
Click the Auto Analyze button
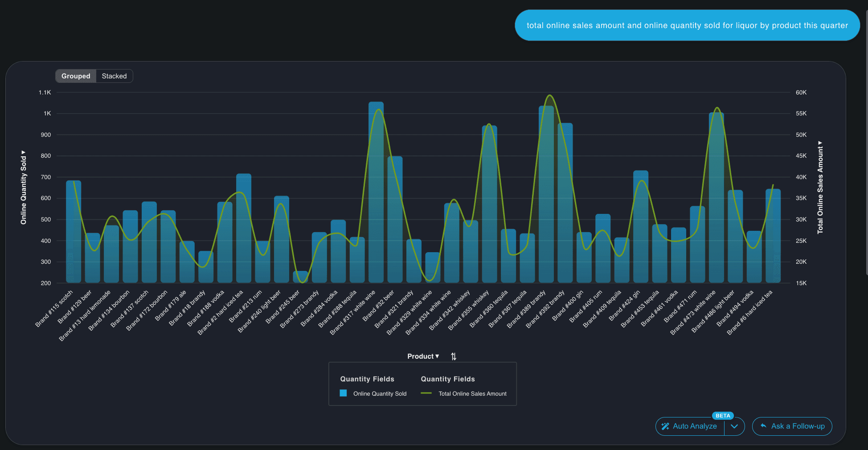[x=690, y=426]
